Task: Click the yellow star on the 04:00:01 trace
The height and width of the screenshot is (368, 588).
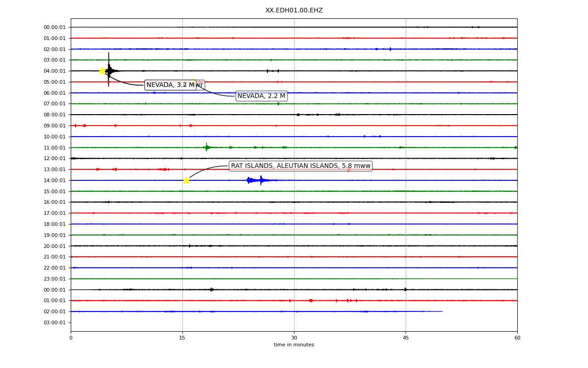Action: [x=102, y=71]
